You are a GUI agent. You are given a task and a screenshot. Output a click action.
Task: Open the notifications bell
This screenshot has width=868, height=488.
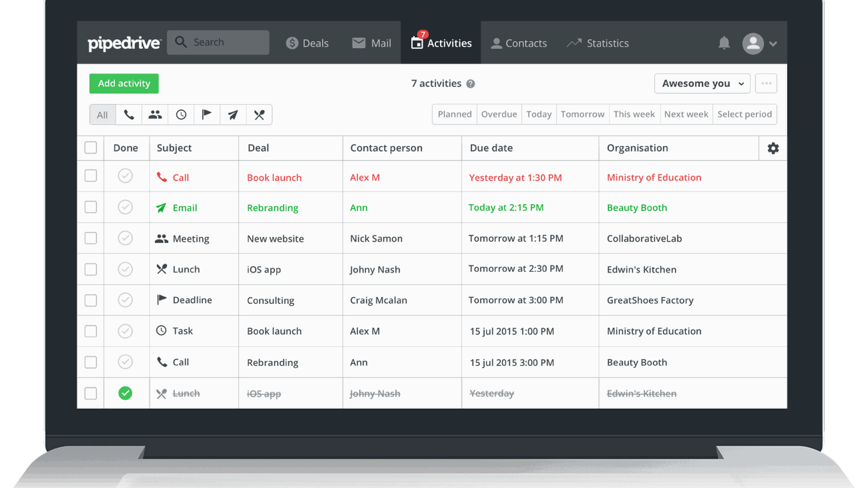point(724,43)
